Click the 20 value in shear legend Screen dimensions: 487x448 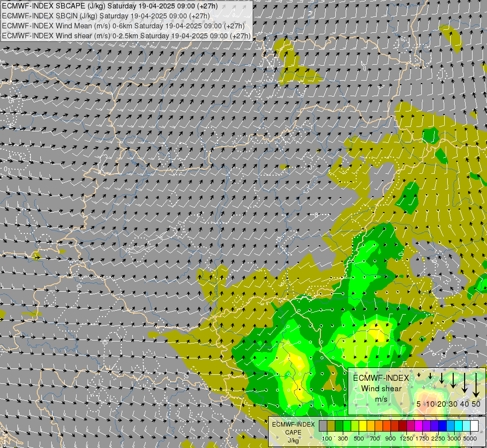click(x=442, y=404)
